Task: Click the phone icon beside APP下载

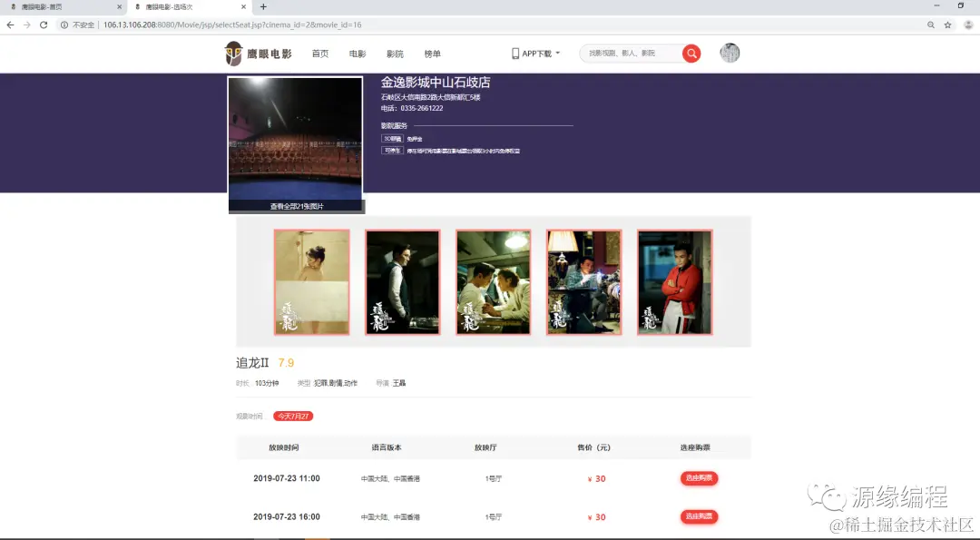Action: coord(515,54)
